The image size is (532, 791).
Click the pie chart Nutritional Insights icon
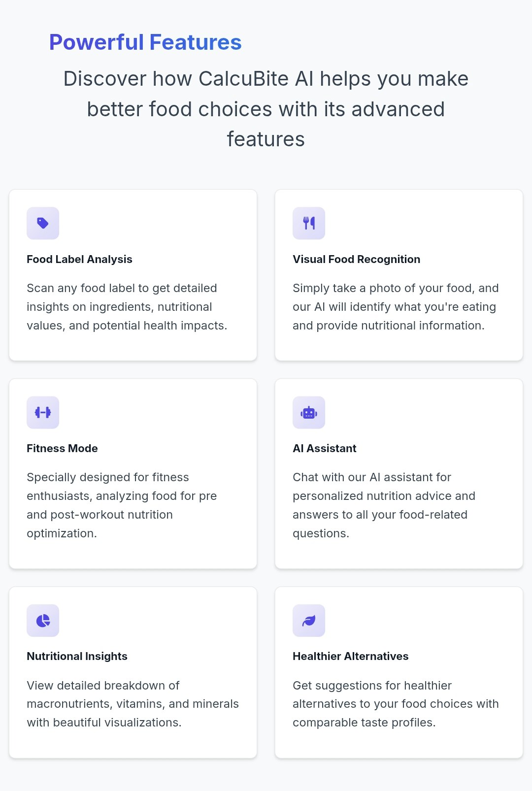pyautogui.click(x=43, y=621)
